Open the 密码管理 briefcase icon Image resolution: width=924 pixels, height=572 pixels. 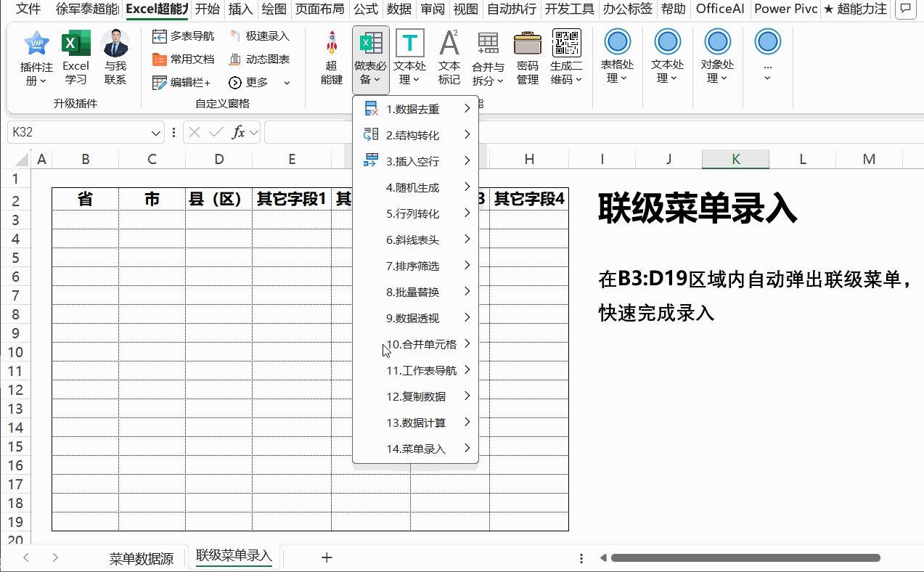(528, 44)
